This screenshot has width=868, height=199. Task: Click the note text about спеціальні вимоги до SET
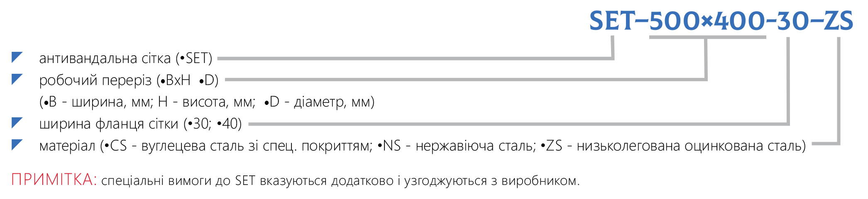pyautogui.click(x=340, y=181)
